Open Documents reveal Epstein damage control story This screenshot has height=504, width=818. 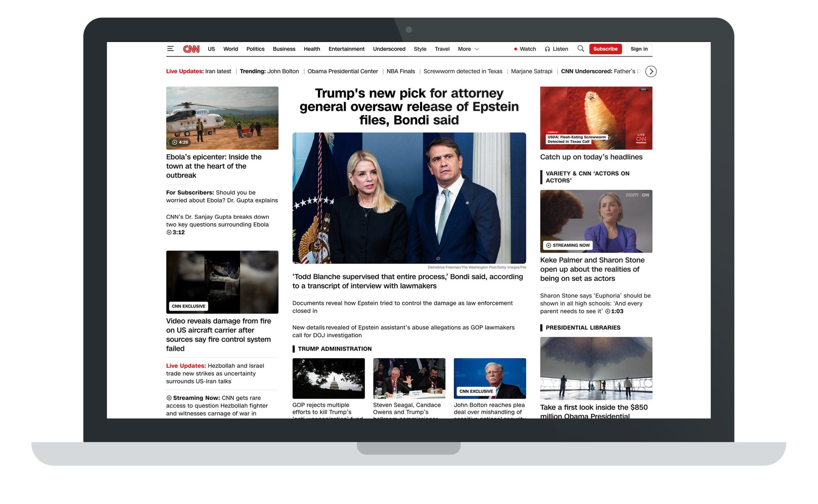pos(403,307)
